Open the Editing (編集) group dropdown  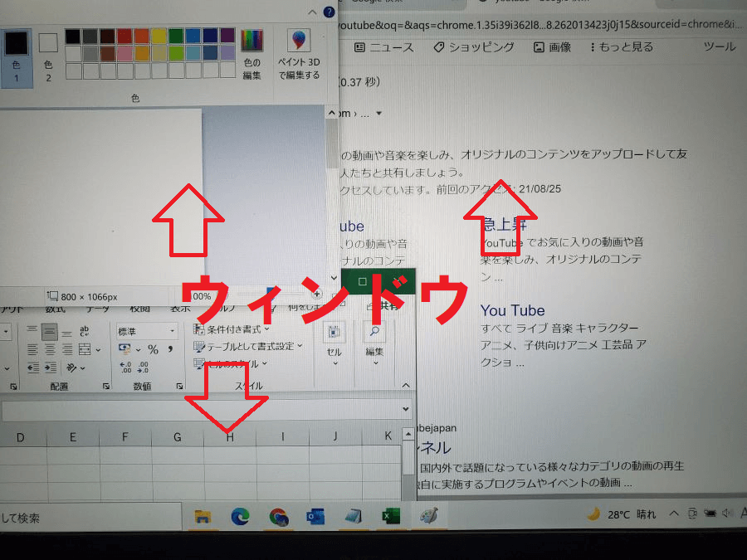point(374,345)
